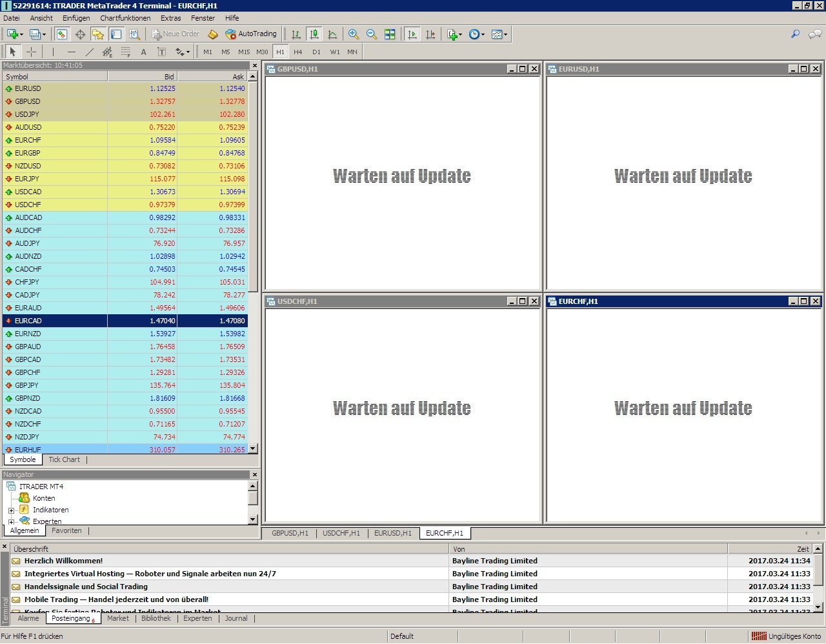The image size is (826, 644).
Task: Open the chart periodicity clock dropdown
Action: 476,34
